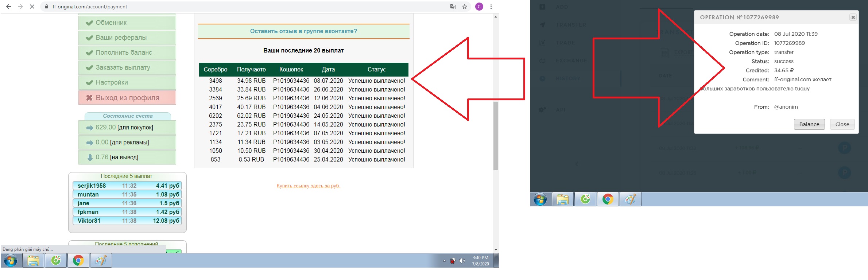This screenshot has width=868, height=280.
Task: Open EXCHANGE in the Payeer sidebar
Action: tap(571, 61)
